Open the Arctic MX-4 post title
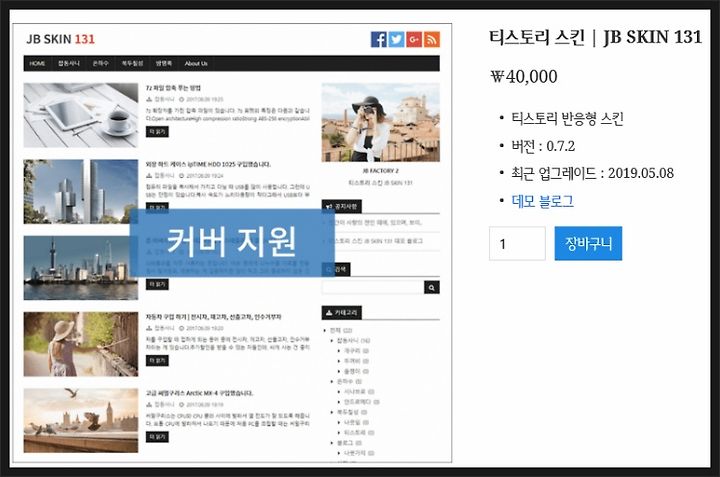This screenshot has width=720, height=477. pos(199,393)
